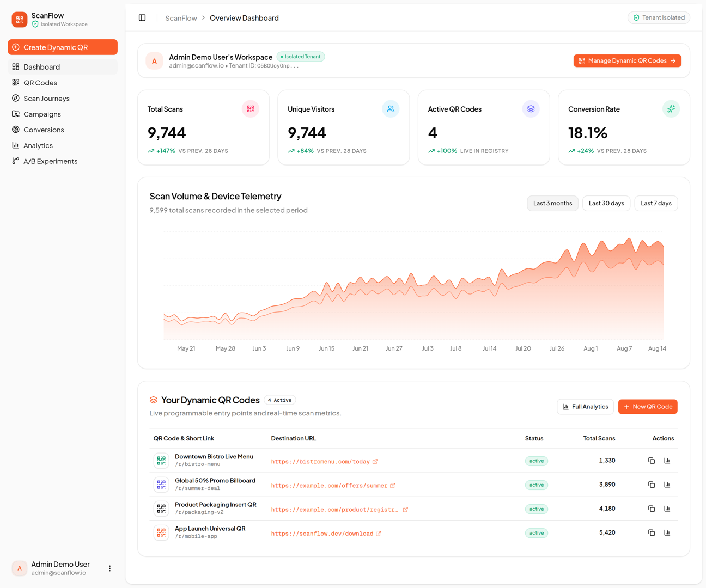Click the 4,180 total scans value
Image resolution: width=706 pixels, height=588 pixels.
coord(607,509)
